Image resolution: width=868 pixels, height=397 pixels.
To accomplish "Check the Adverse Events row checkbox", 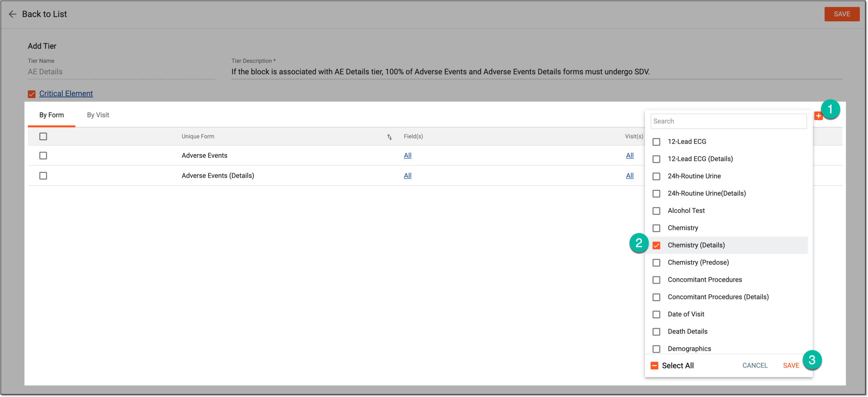I will [43, 155].
